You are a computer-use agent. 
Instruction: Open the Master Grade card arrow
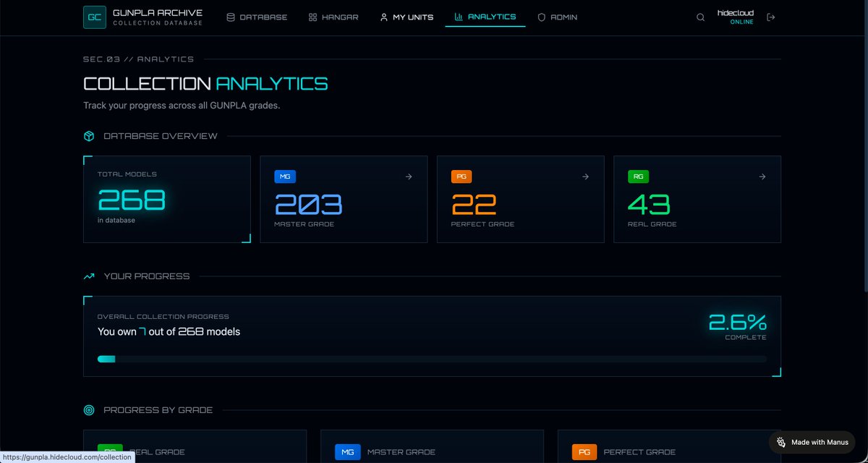tap(409, 177)
